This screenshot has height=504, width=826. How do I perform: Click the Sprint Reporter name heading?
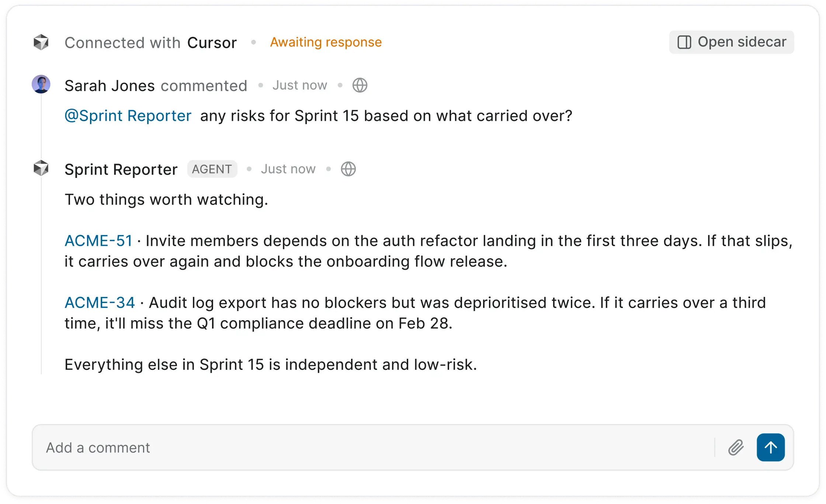click(121, 169)
